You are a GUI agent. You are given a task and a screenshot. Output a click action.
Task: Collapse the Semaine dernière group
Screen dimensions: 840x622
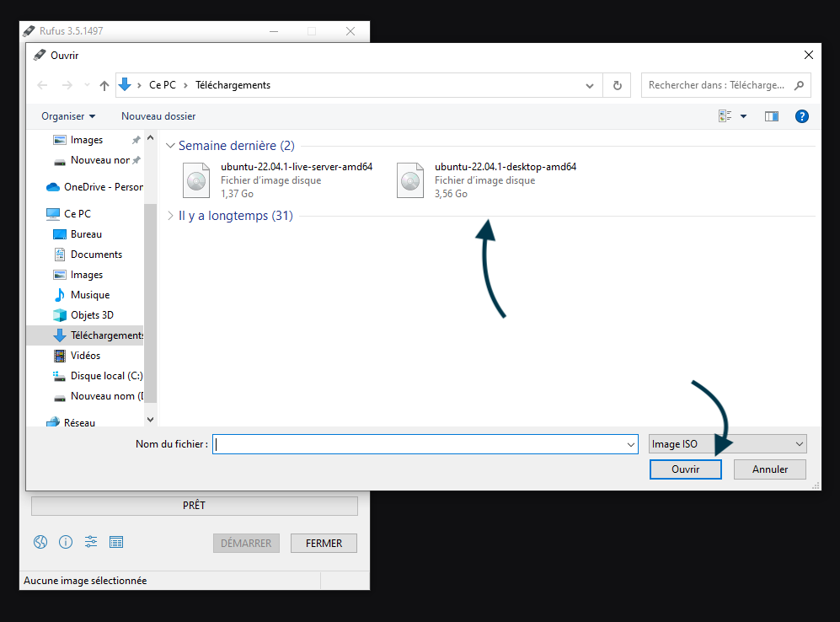tap(171, 146)
